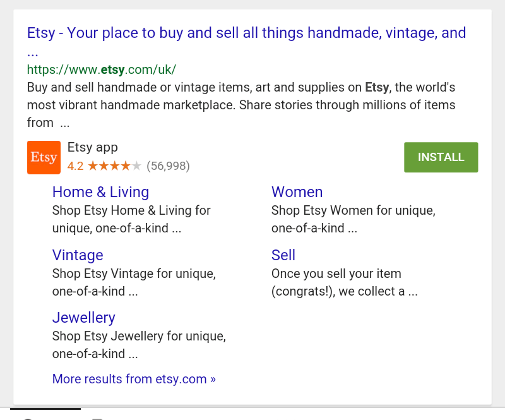Open the Etsy homepage title link

point(246,33)
